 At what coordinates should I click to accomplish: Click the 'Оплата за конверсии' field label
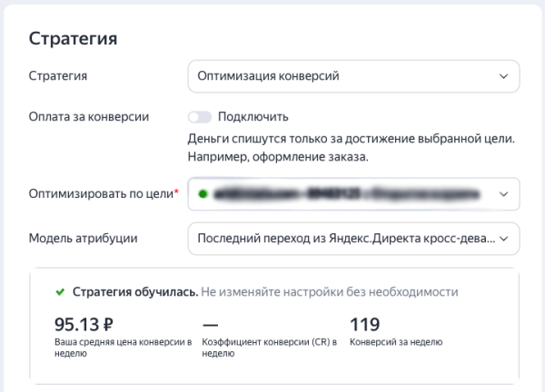click(x=89, y=117)
